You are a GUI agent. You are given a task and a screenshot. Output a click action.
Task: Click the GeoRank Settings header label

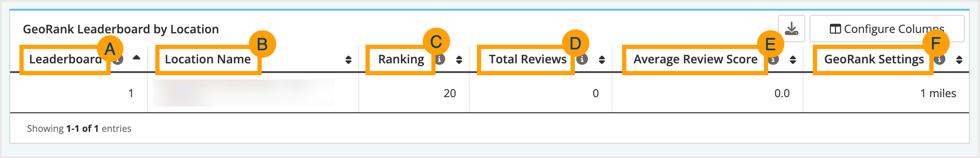874,60
